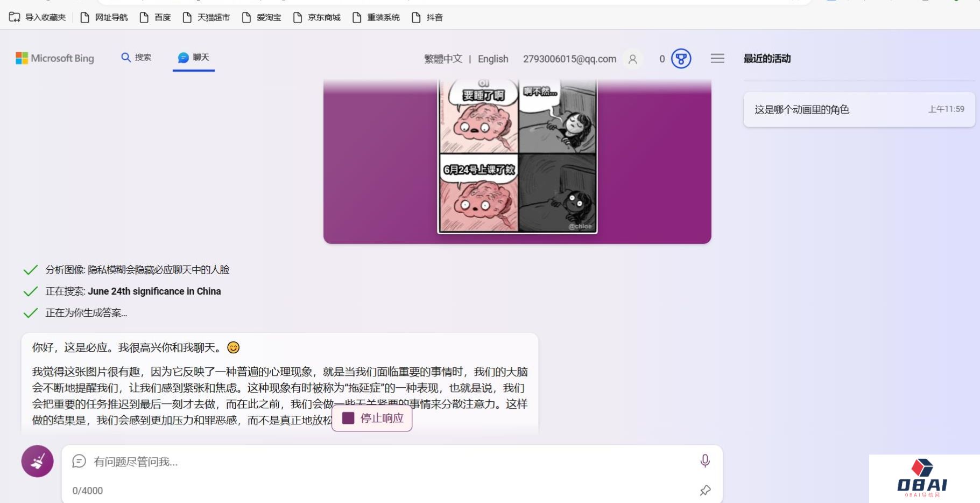Open the uploaded comic meme image
The width and height of the screenshot is (980, 503).
[x=517, y=156]
